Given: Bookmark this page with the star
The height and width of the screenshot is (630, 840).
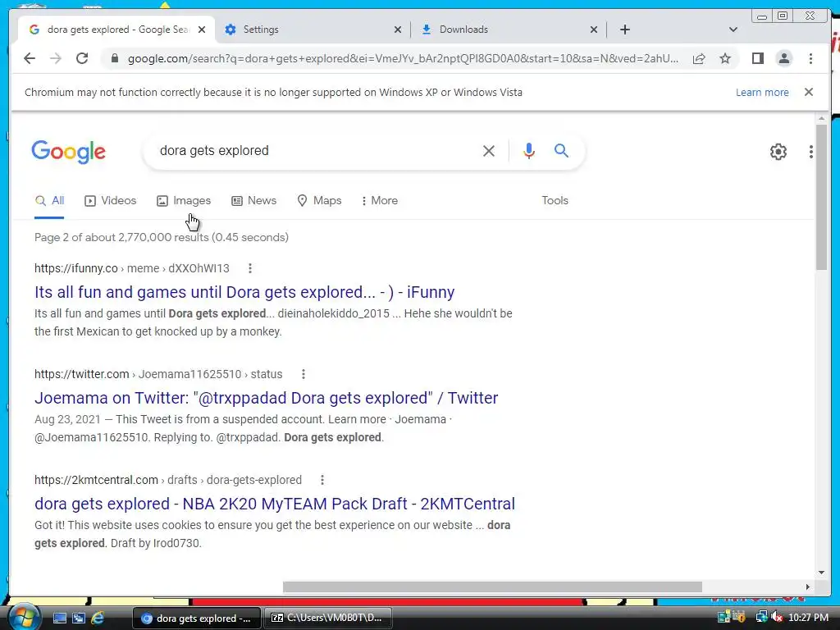Looking at the screenshot, I should [725, 58].
